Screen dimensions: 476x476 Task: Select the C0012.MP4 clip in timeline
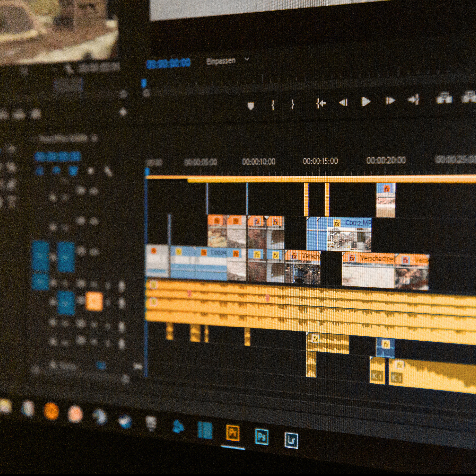point(349,234)
